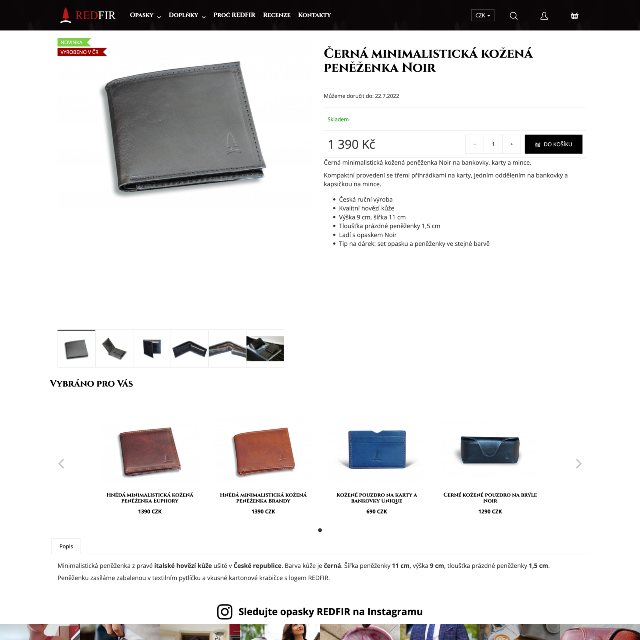This screenshot has width=640, height=640.
Task: View the open wallet second thumbnail
Action: (114, 349)
